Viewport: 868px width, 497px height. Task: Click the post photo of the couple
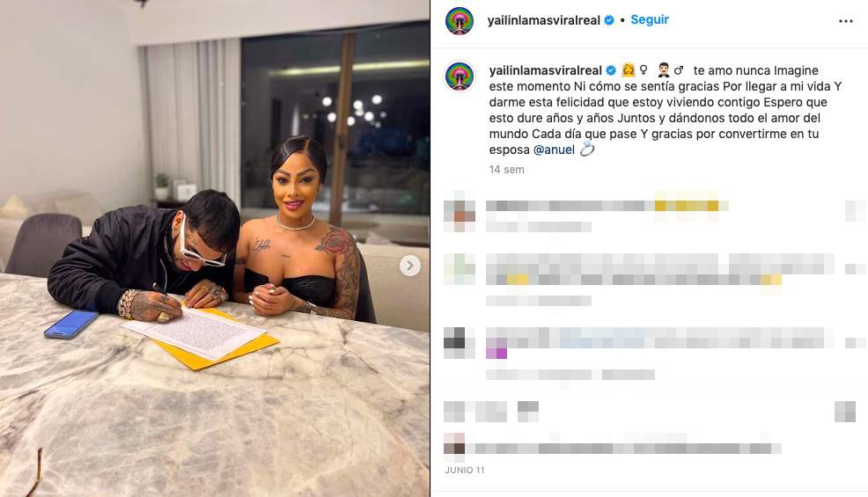pyautogui.click(x=215, y=248)
